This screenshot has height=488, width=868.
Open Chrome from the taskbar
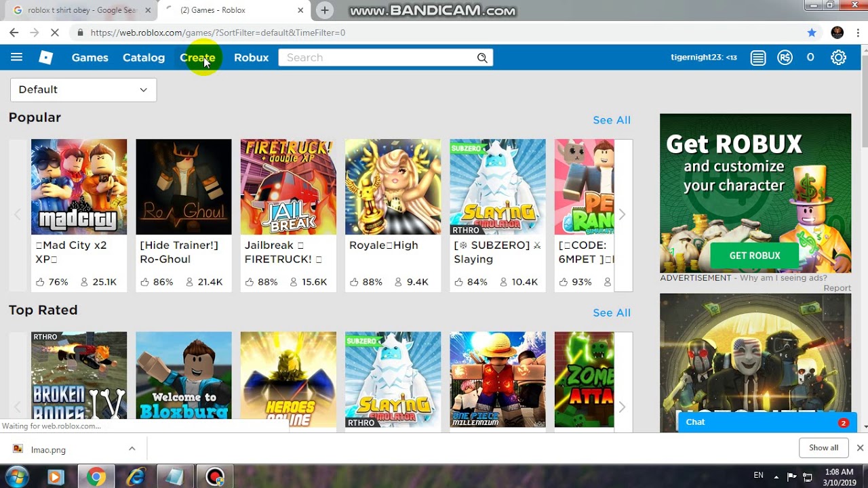[96, 477]
